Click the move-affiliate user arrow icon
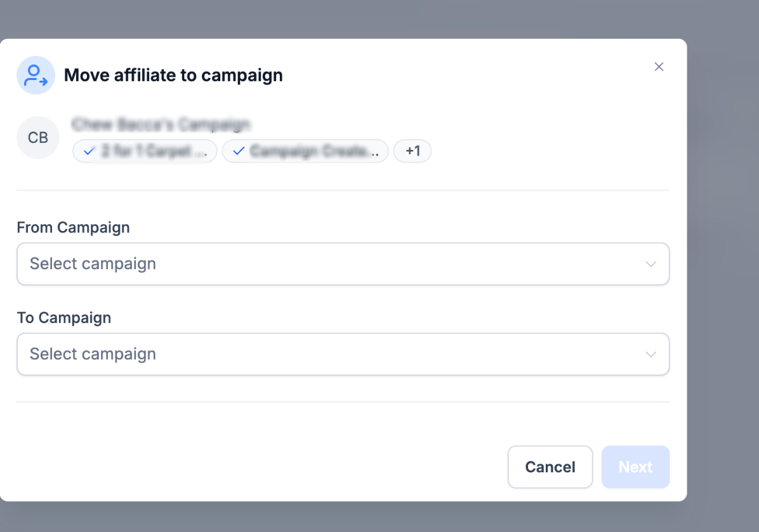This screenshot has height=532, width=759. coord(36,76)
